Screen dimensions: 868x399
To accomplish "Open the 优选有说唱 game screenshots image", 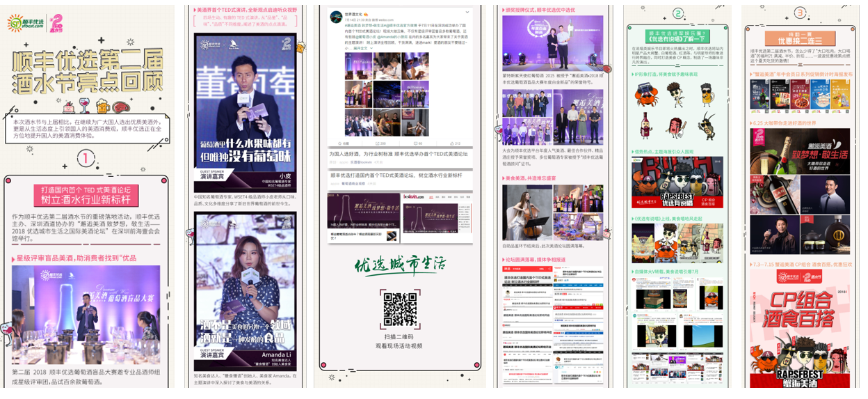I will [677, 243].
